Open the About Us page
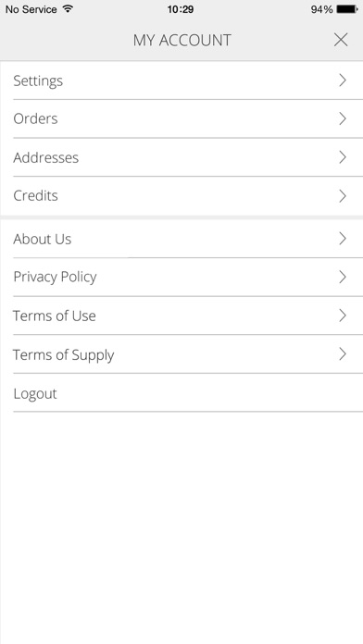This screenshot has width=363, height=644. pos(181,239)
